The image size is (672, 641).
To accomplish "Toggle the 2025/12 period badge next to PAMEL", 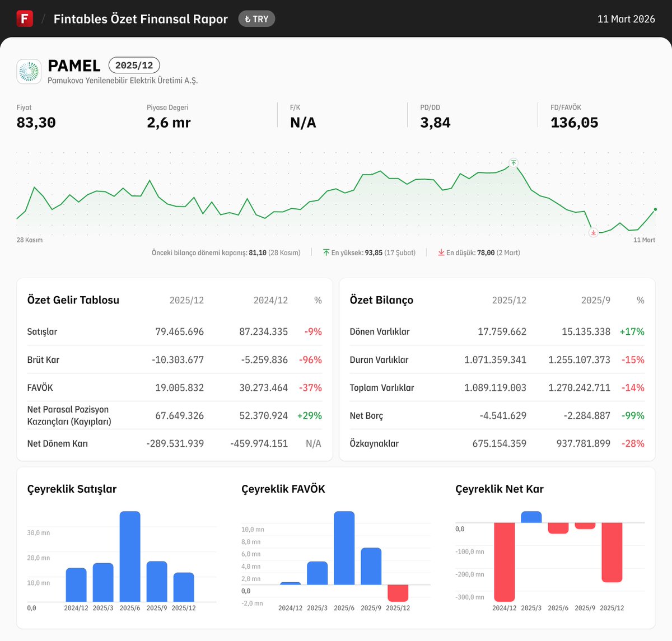I will 134,65.
